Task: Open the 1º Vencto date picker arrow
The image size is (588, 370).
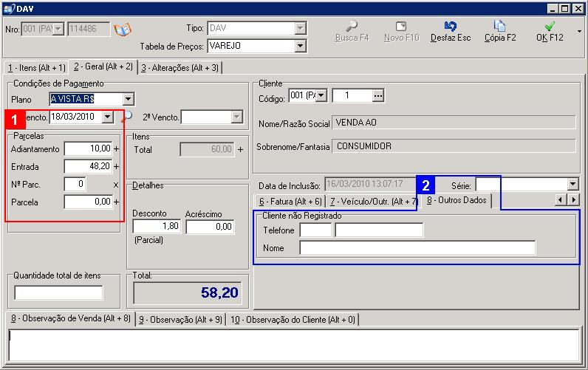Action: pyautogui.click(x=108, y=117)
